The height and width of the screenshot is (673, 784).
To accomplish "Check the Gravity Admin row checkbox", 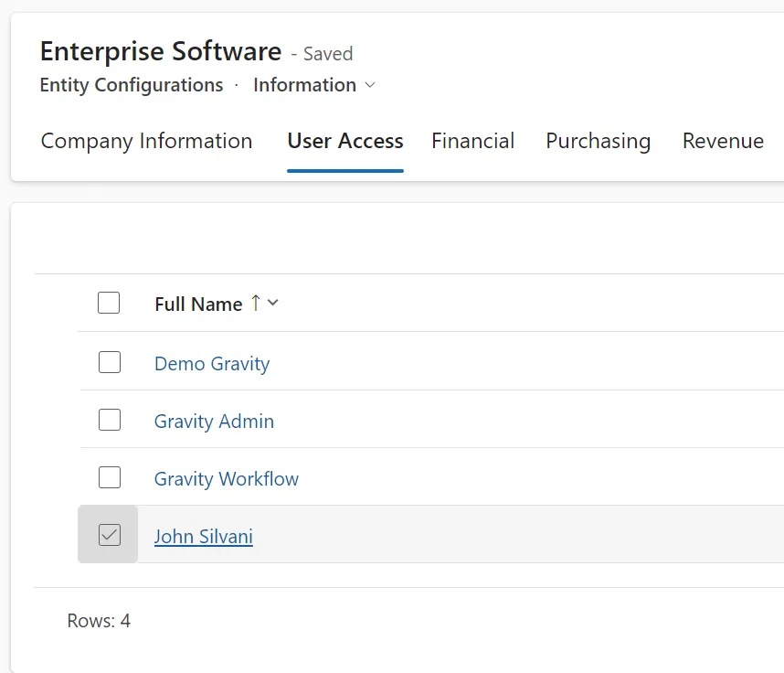I will tap(110, 420).
